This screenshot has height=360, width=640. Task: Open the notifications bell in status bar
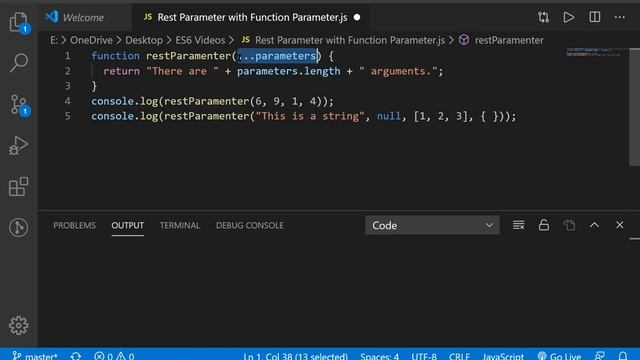(623, 356)
